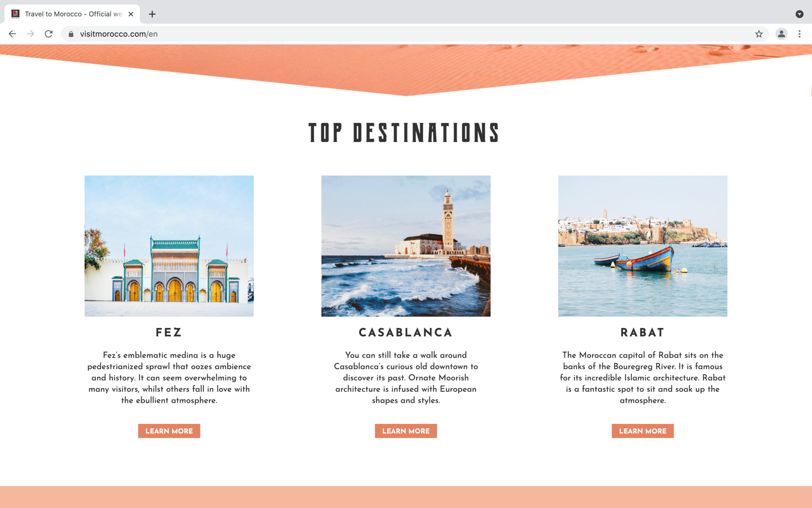The width and height of the screenshot is (812, 508).
Task: Open the Chrome profile avatar
Action: [x=781, y=34]
